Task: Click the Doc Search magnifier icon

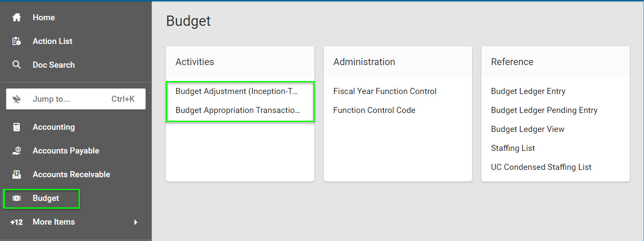Action: click(16, 65)
